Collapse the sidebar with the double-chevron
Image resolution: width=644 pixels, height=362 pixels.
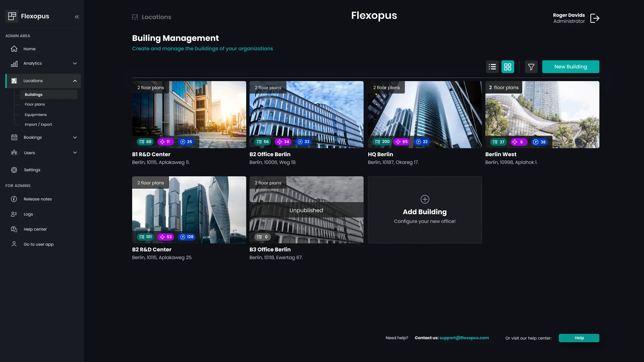pyautogui.click(x=77, y=16)
